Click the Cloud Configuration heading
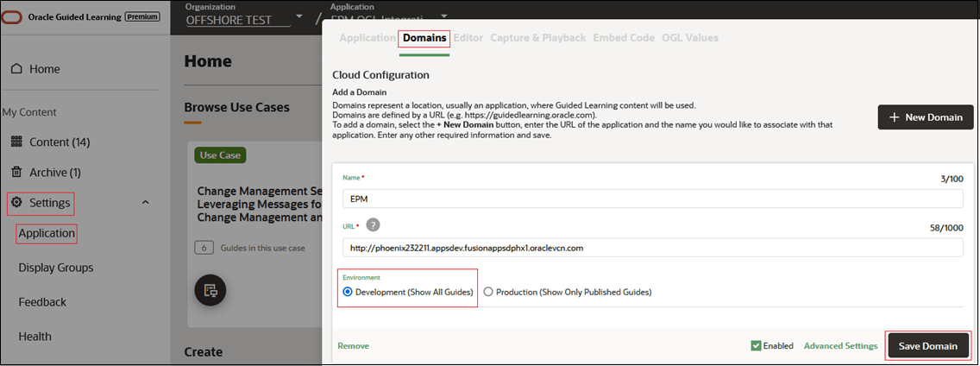 click(380, 75)
